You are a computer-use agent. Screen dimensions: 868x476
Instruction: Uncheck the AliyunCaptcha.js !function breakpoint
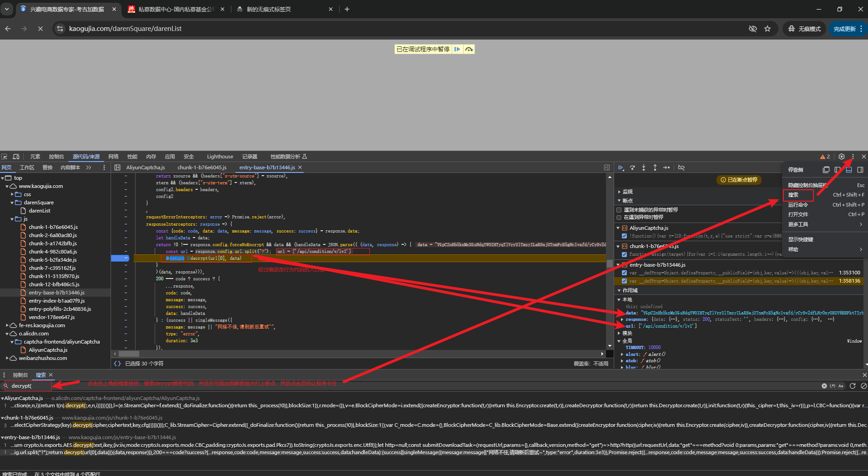pyautogui.click(x=625, y=236)
